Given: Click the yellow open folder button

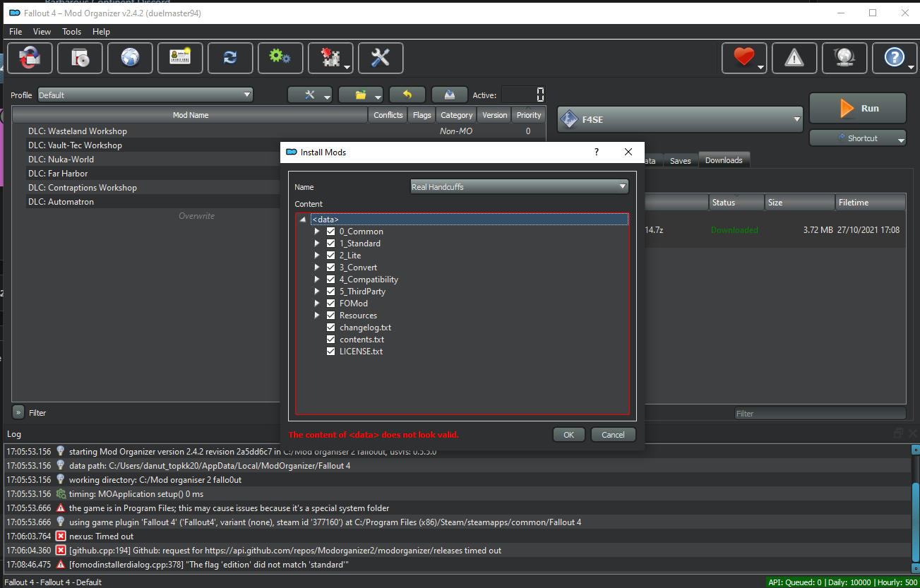Looking at the screenshot, I should pyautogui.click(x=361, y=95).
